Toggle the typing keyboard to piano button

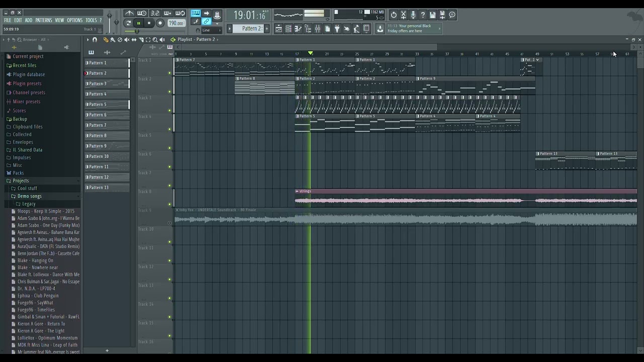click(x=196, y=14)
